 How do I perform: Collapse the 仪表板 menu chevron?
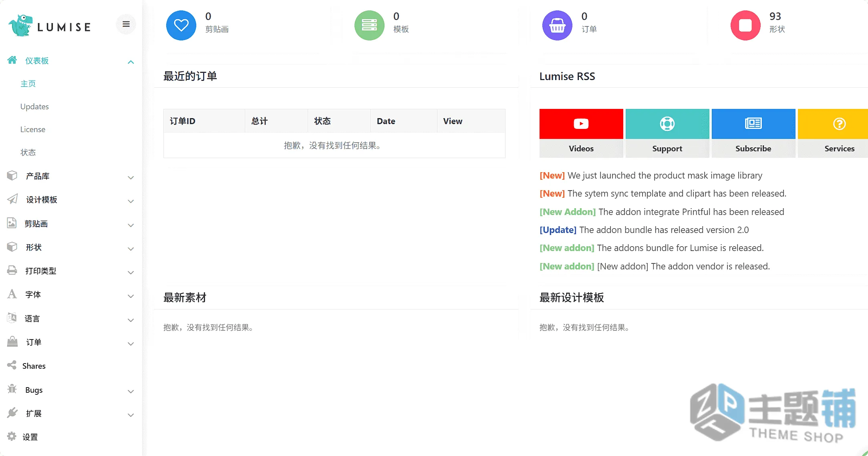coord(131,62)
